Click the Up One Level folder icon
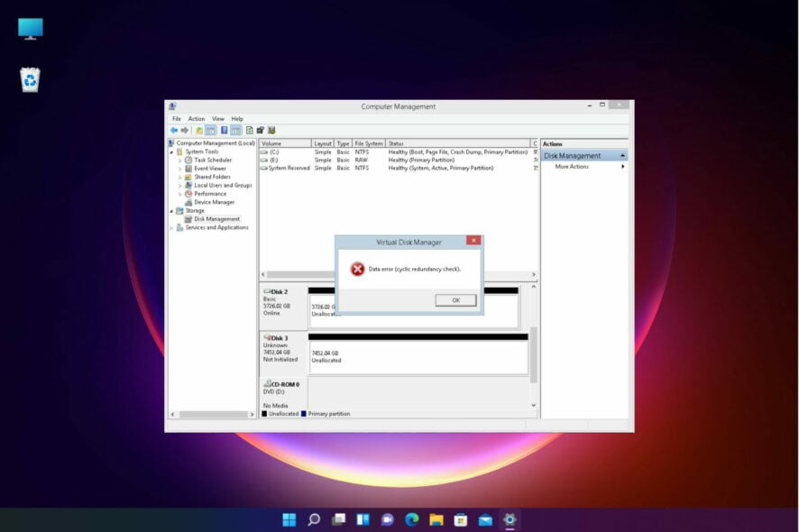The height and width of the screenshot is (532, 799). click(198, 130)
